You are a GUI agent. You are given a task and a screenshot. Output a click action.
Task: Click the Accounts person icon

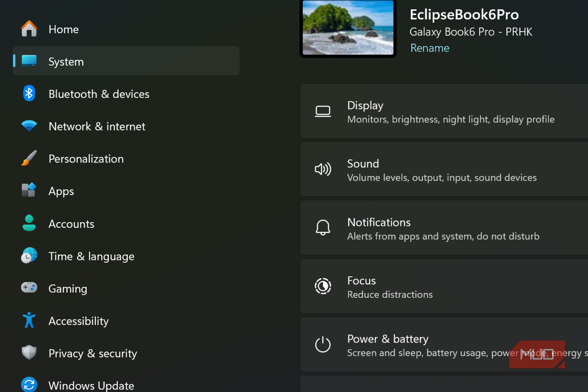pos(29,223)
